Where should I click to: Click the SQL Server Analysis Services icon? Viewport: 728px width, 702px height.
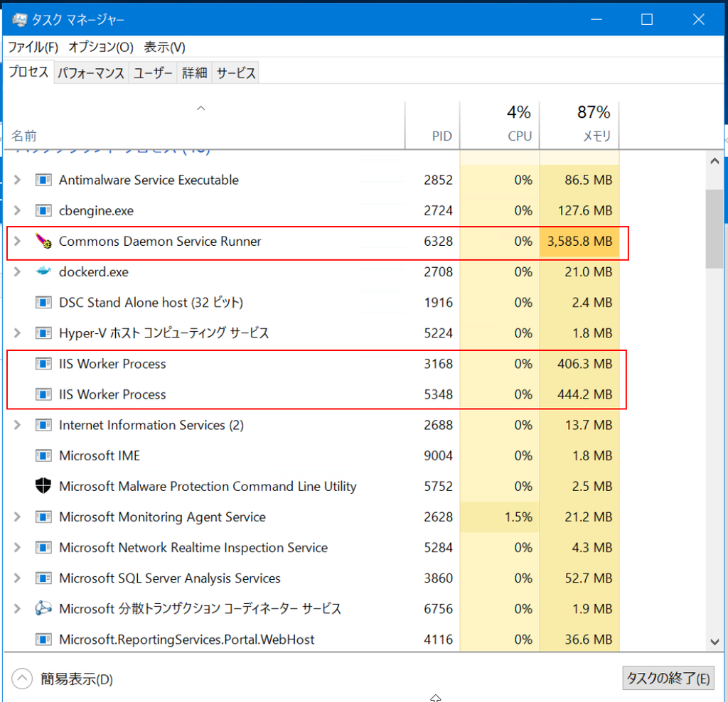coord(43,578)
